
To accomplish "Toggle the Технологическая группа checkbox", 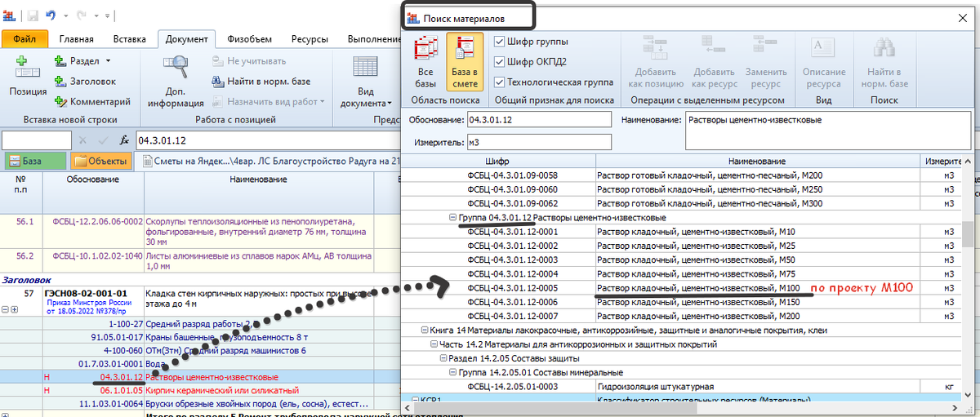I will click(x=499, y=82).
